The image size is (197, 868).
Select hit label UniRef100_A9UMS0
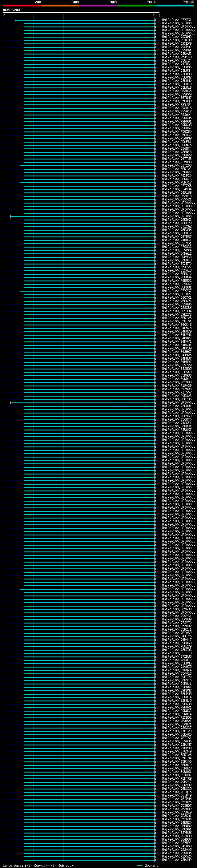(177, 643)
